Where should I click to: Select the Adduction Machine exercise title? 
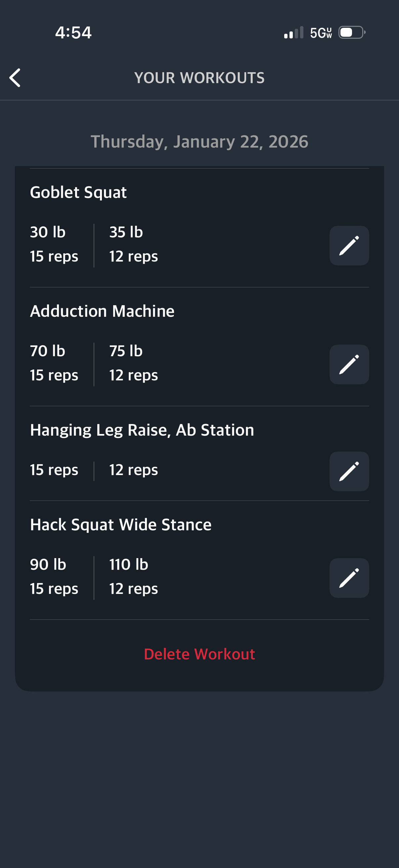click(102, 311)
